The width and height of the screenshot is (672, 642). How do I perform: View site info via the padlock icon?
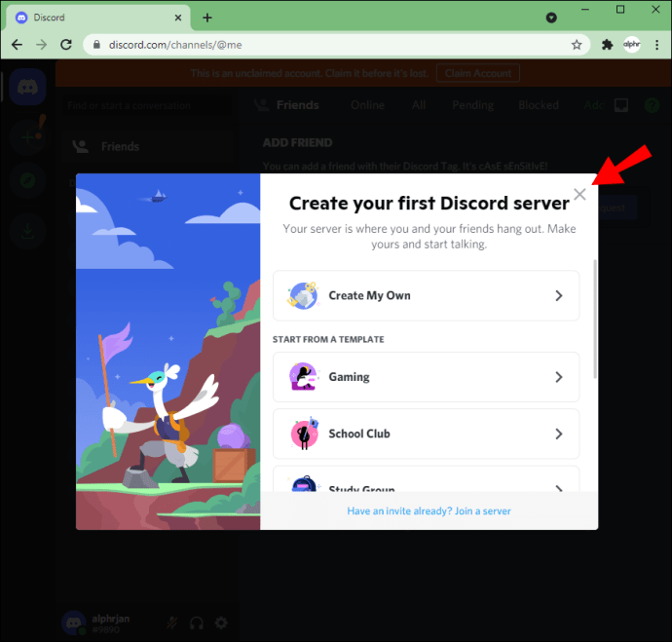pyautogui.click(x=96, y=45)
